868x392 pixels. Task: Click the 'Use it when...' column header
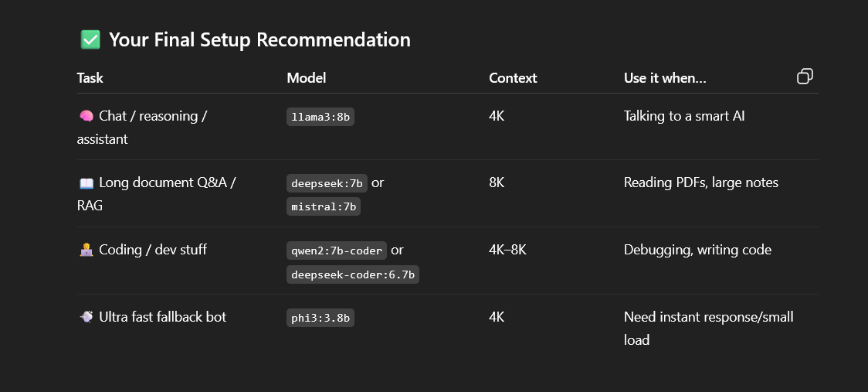click(665, 78)
